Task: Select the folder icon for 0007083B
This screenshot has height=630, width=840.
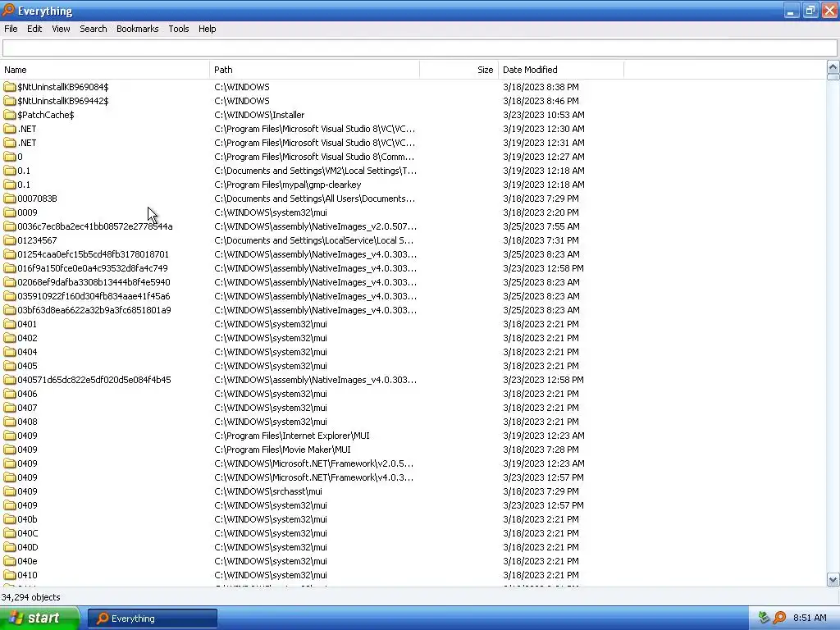Action: (10, 199)
